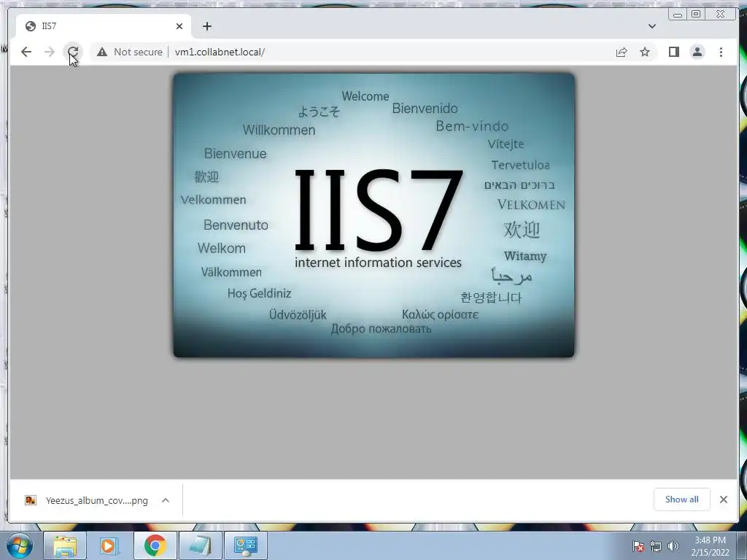Open the Not secure site info warning

[x=102, y=52]
